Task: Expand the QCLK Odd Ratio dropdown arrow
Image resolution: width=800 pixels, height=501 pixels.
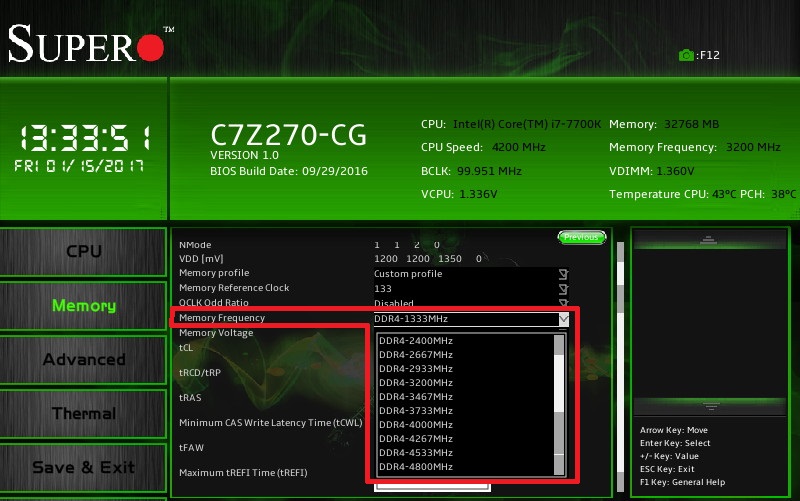Action: coord(563,303)
